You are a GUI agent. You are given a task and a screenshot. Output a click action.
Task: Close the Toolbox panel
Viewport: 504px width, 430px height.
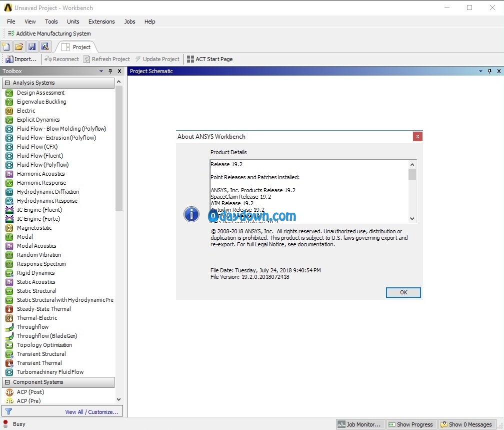[119, 71]
